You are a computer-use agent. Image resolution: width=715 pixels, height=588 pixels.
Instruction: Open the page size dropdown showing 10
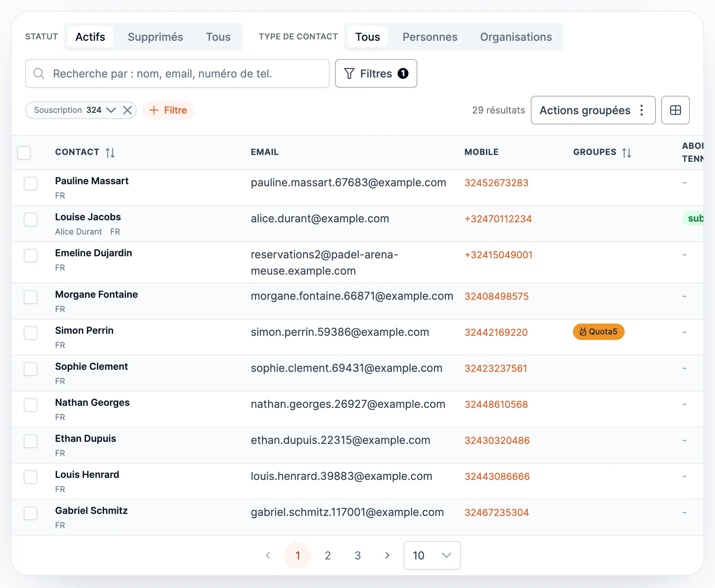click(x=432, y=555)
